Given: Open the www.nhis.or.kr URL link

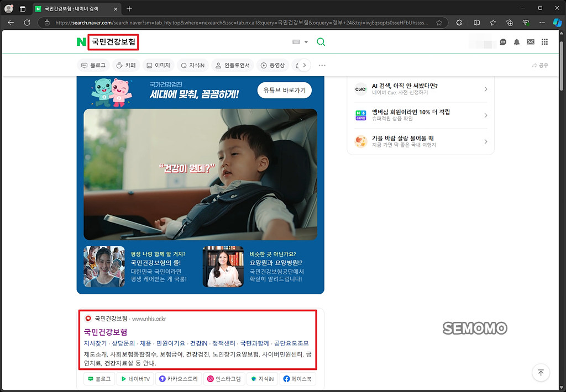Looking at the screenshot, I should click(149, 319).
